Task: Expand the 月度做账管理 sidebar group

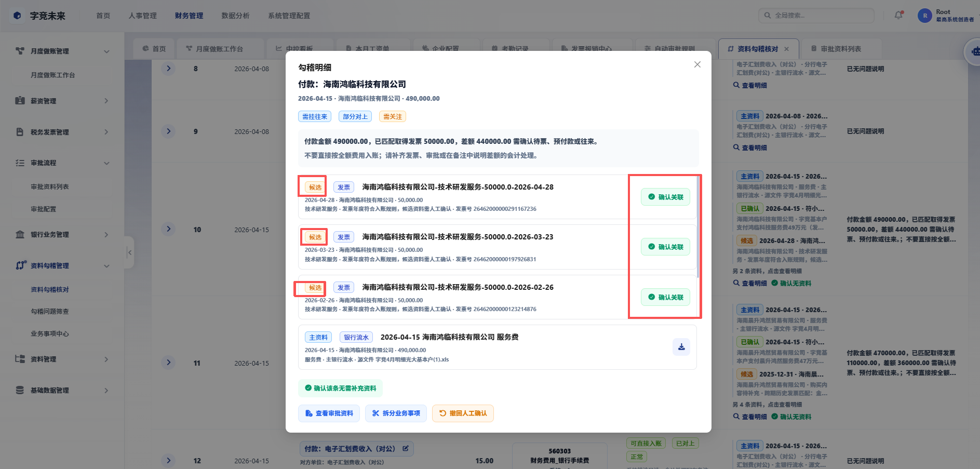Action: tap(62, 51)
